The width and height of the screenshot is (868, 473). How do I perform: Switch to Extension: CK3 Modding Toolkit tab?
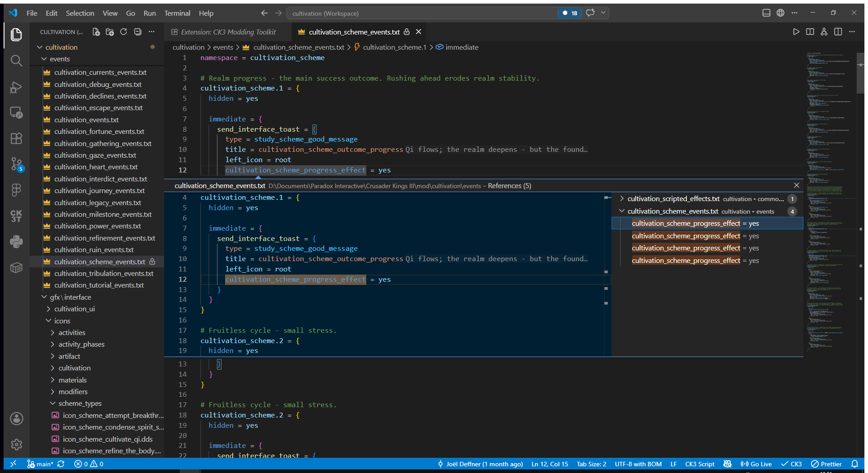coord(228,32)
